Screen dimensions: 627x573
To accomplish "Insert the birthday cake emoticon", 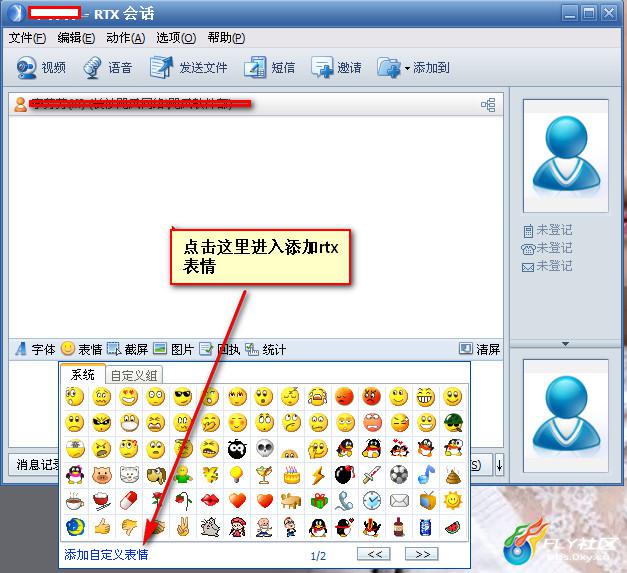I will (x=291, y=475).
